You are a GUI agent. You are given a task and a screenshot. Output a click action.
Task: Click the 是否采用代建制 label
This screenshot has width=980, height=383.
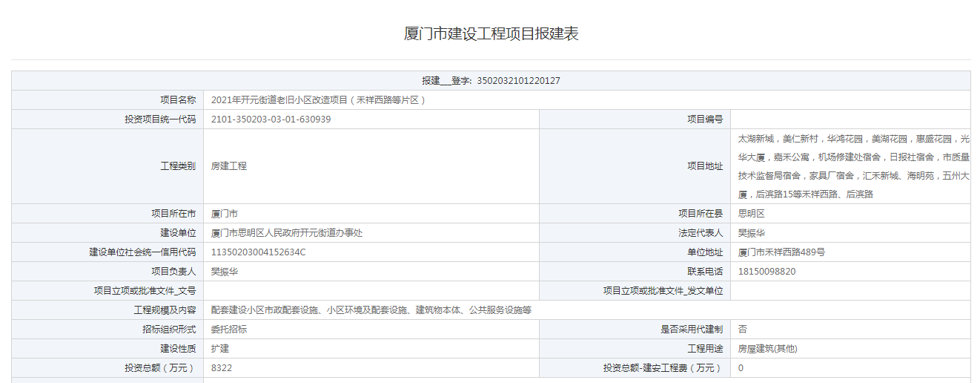click(692, 329)
